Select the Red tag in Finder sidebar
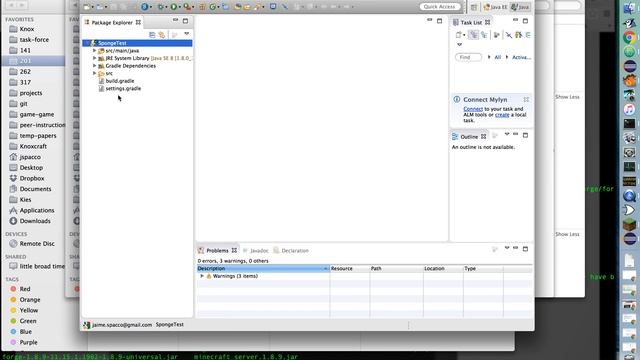Image resolution: width=640 pixels, height=360 pixels. (24, 289)
